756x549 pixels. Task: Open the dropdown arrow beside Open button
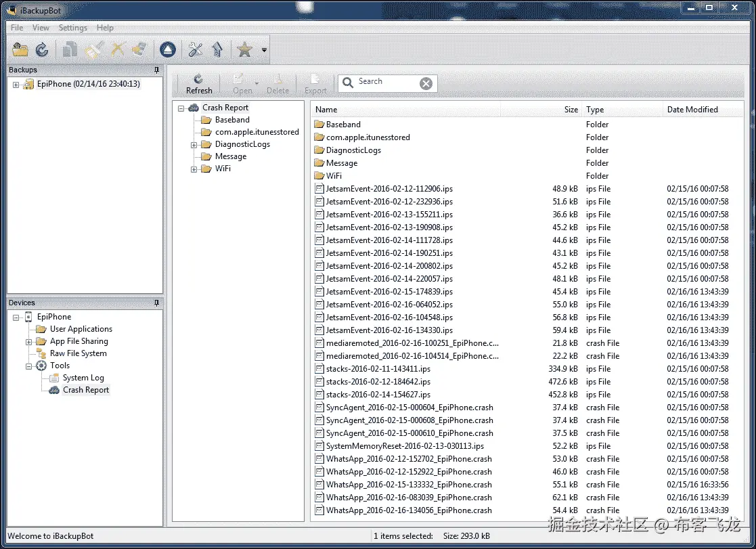257,84
